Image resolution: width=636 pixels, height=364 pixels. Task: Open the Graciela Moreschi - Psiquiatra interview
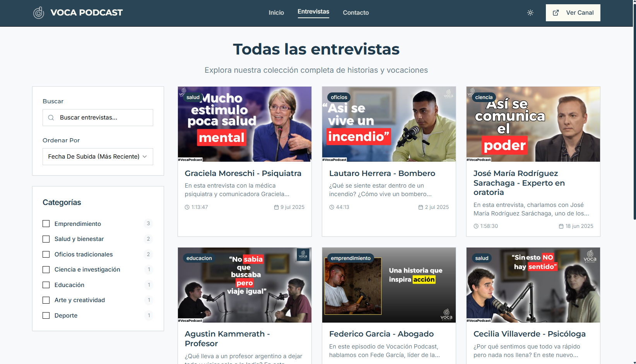243,173
